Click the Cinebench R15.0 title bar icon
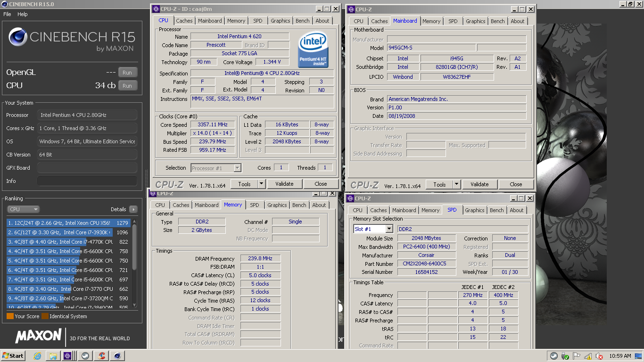Image resolution: width=644 pixels, height=362 pixels. 4,4
